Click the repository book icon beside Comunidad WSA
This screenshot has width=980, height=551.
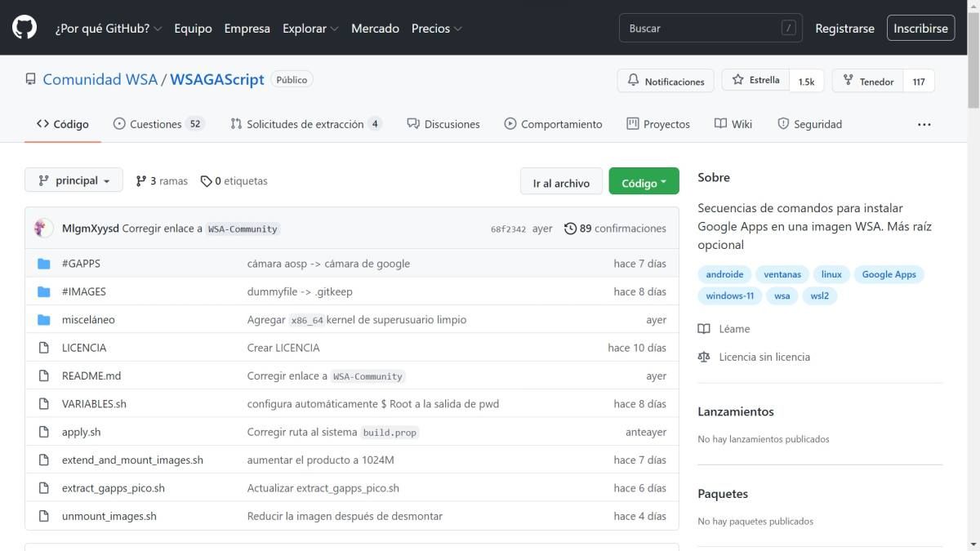31,80
